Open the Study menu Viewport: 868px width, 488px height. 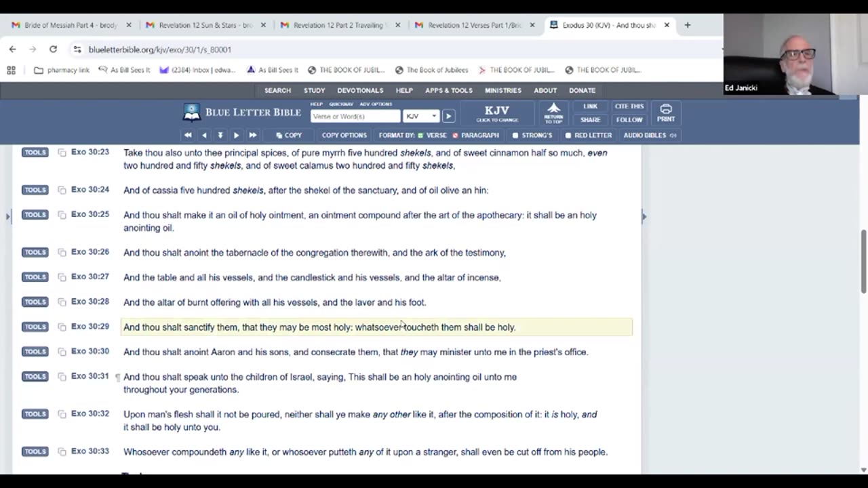click(x=314, y=90)
